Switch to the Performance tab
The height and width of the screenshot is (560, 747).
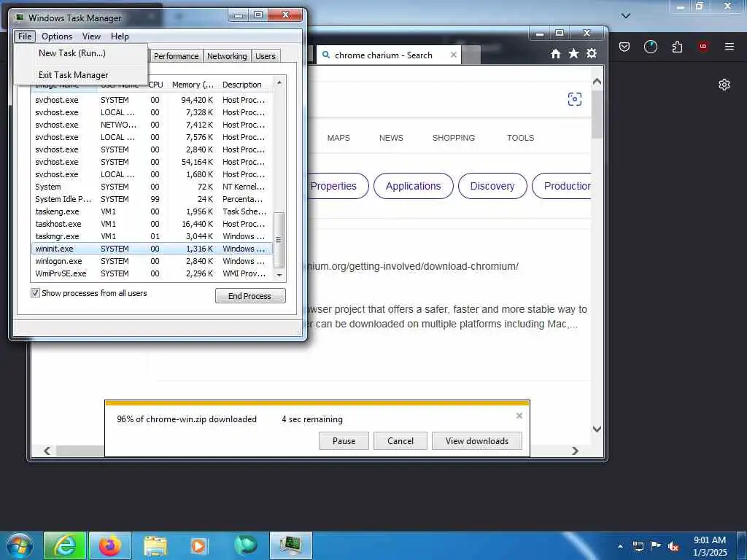(177, 56)
